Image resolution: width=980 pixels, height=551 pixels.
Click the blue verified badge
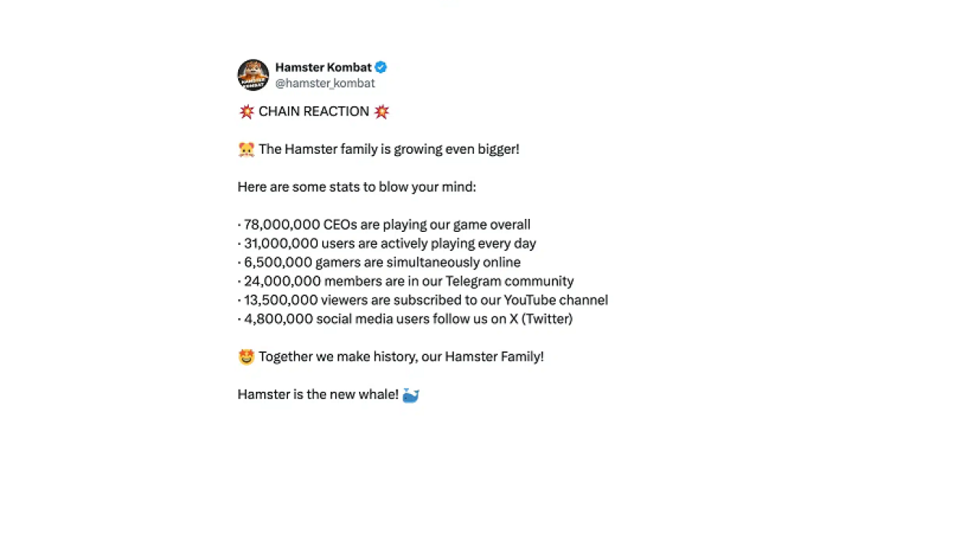[x=381, y=67]
